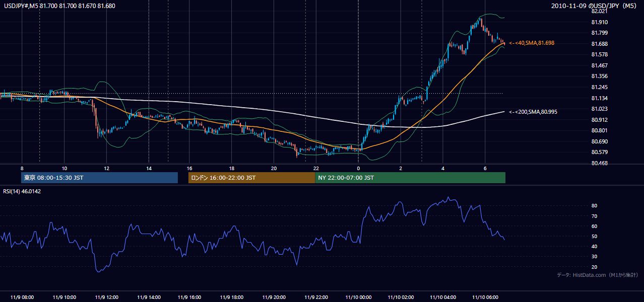
Task: Click the 11/10 04:00 time axis label
Action: [442, 297]
